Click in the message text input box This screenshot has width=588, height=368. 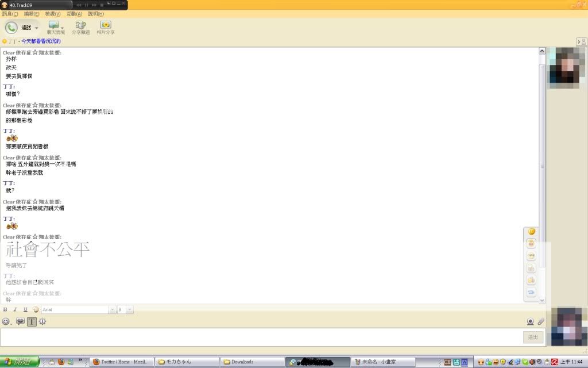coord(258,337)
